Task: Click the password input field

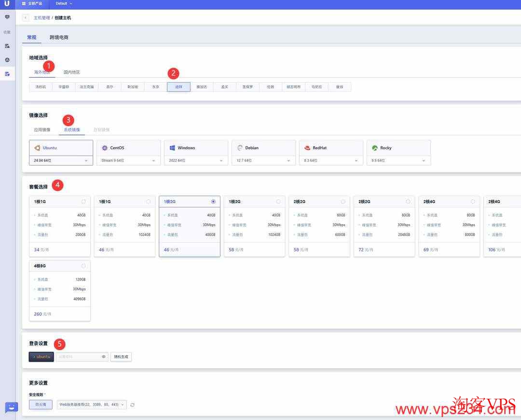Action: 78,357
